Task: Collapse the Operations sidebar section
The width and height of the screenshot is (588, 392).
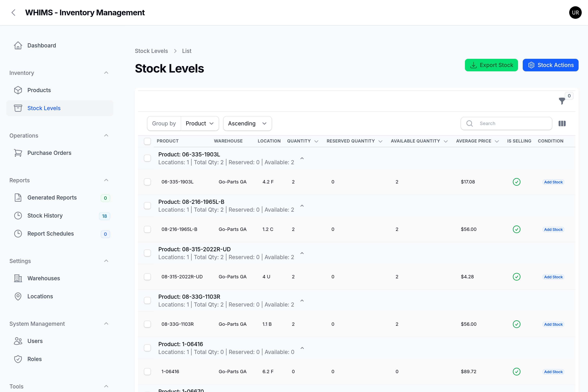Action: coord(106,135)
